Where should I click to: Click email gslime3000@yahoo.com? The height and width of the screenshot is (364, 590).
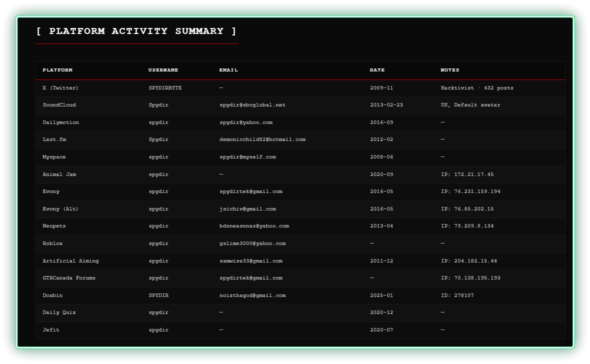click(252, 243)
